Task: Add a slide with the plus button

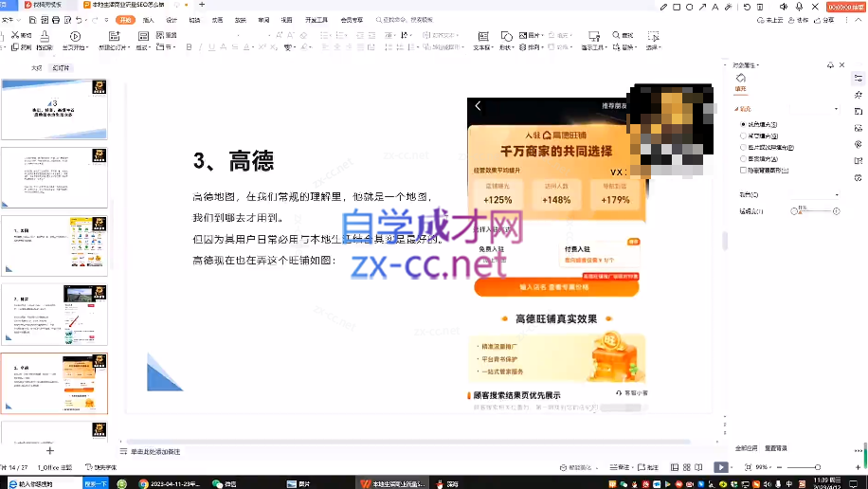Action: click(50, 450)
